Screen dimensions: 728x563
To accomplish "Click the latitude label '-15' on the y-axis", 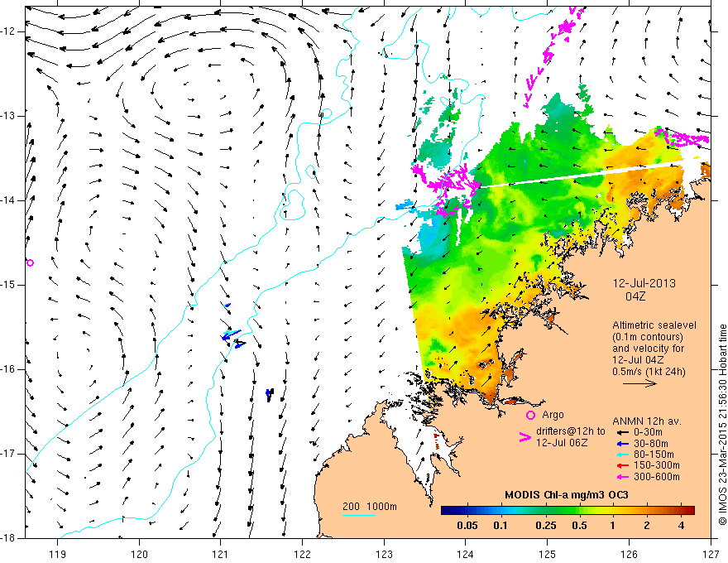I will point(8,285).
